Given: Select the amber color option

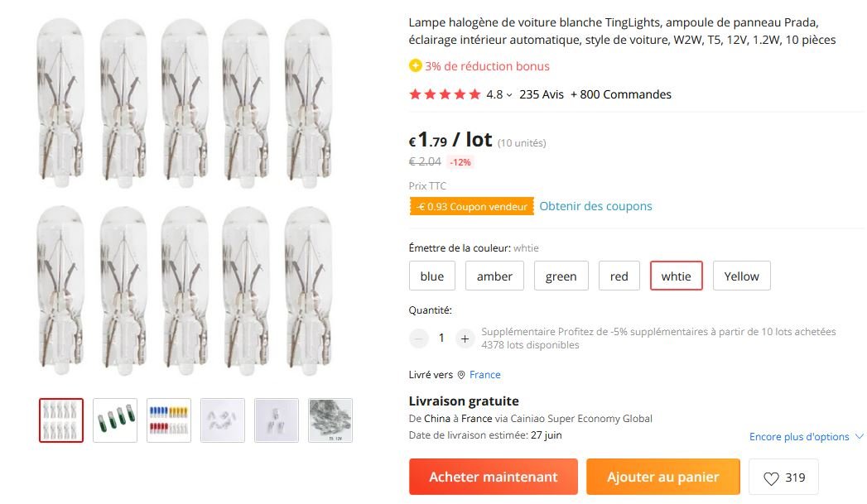Looking at the screenshot, I should coord(494,276).
